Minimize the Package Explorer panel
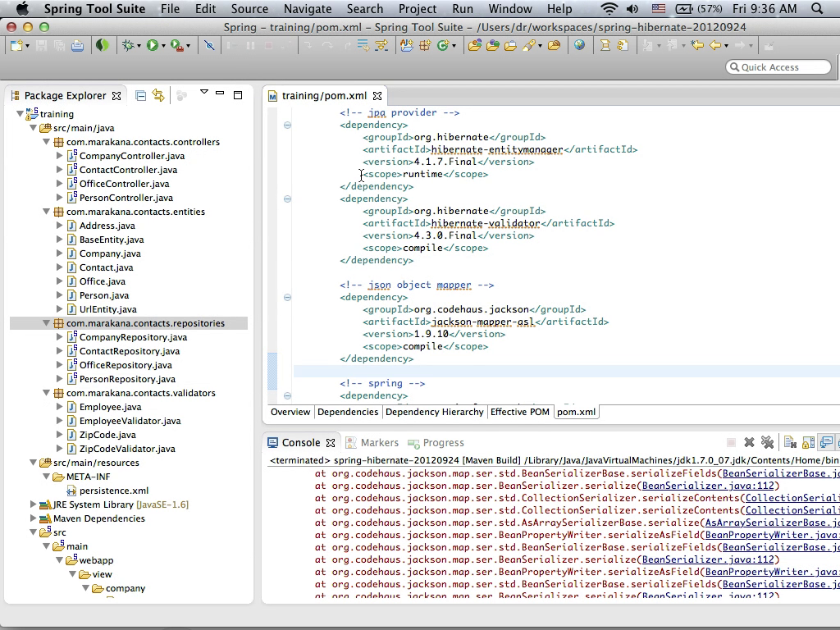840x630 pixels. coord(220,94)
